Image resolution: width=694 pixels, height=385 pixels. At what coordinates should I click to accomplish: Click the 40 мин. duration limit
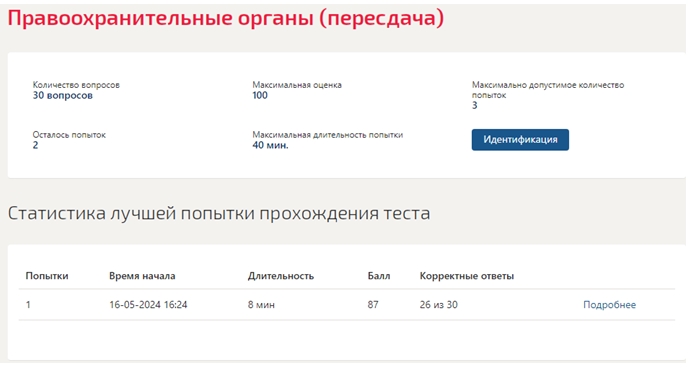coord(270,145)
